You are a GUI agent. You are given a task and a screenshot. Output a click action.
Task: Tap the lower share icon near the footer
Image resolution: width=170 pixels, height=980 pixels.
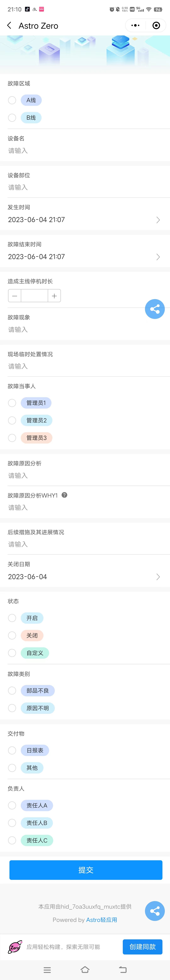[x=155, y=911]
